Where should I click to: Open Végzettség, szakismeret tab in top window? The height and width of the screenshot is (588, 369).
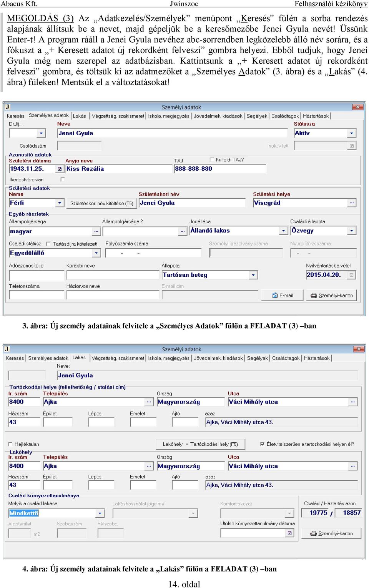pyautogui.click(x=118, y=116)
